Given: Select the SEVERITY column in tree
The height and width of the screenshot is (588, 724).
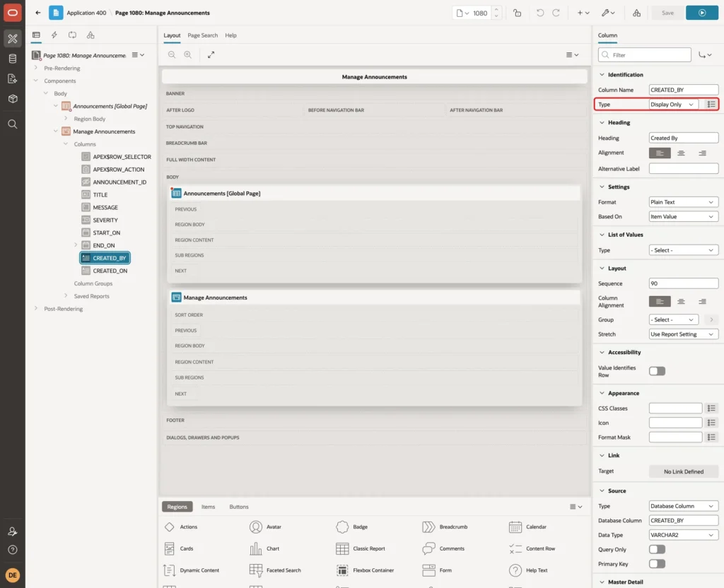Looking at the screenshot, I should tap(105, 220).
